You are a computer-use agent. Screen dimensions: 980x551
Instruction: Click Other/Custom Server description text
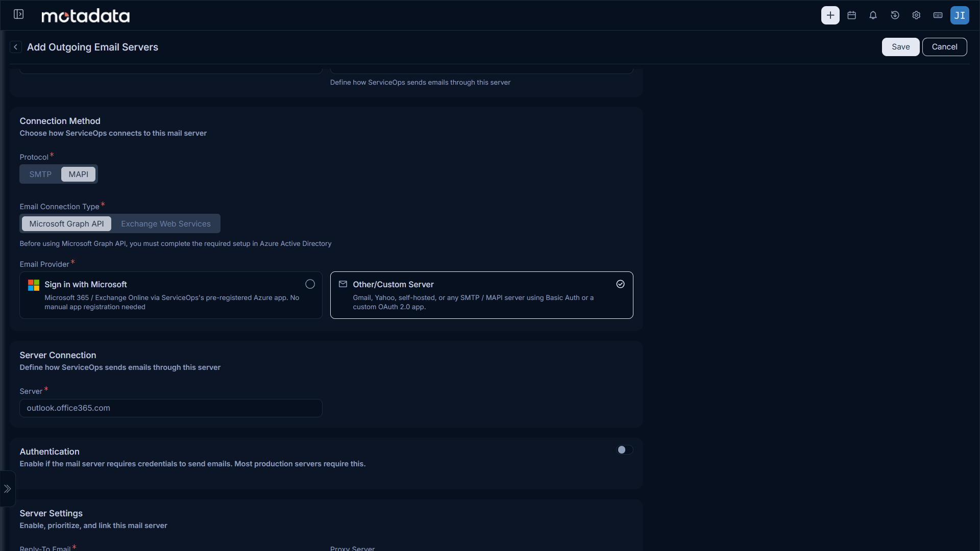click(473, 302)
